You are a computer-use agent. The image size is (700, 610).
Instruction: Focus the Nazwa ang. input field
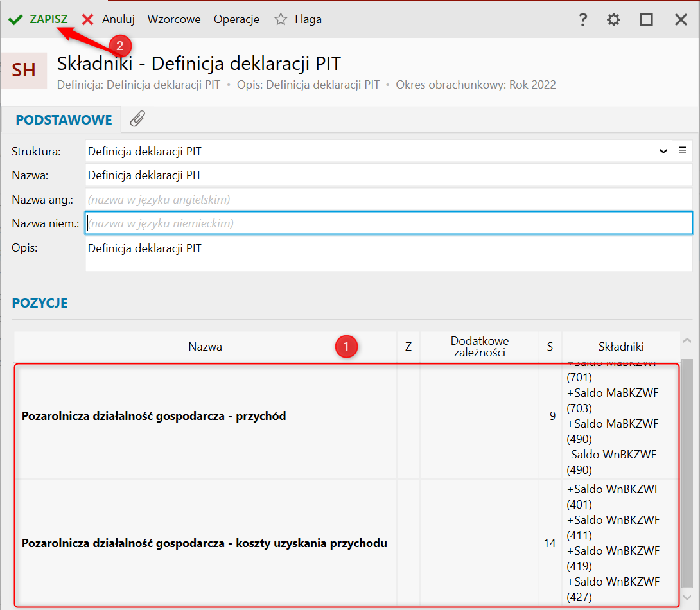click(389, 200)
